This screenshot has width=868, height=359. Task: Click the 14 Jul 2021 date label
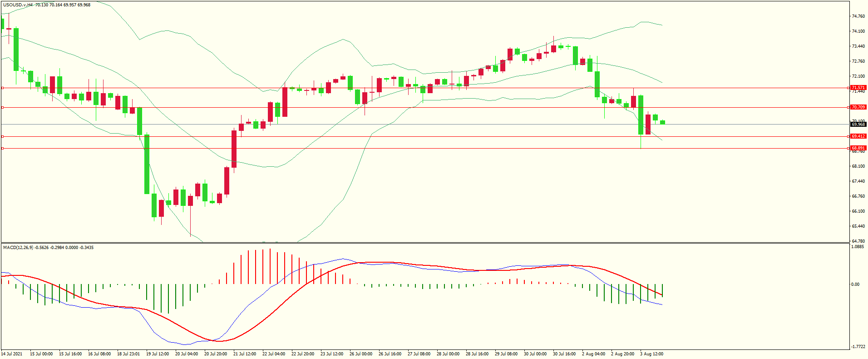pos(12,354)
